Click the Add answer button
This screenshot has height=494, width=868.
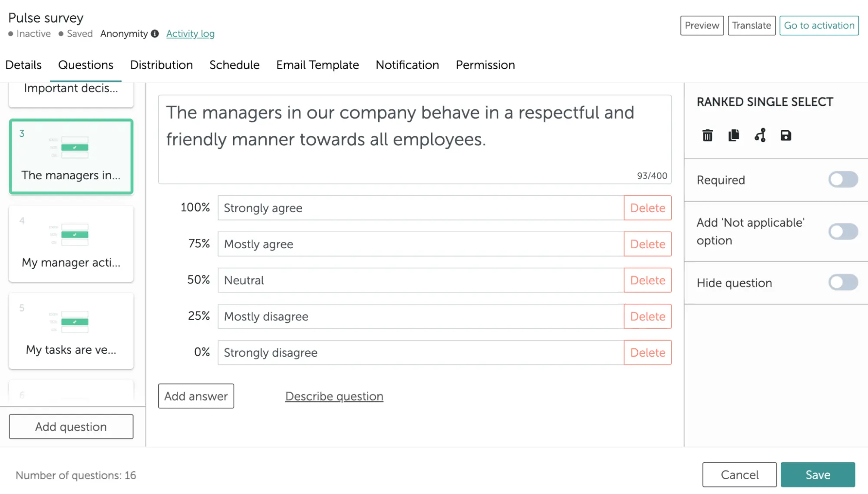(196, 396)
